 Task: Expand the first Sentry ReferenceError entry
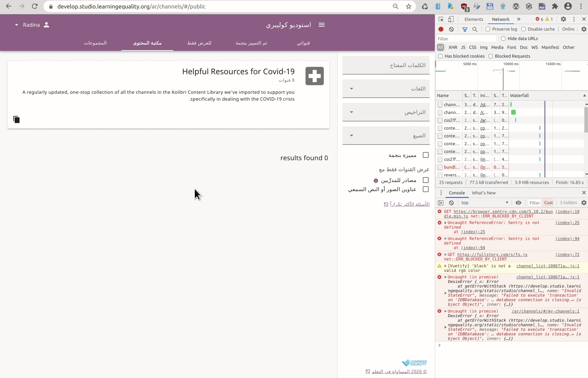(x=445, y=223)
